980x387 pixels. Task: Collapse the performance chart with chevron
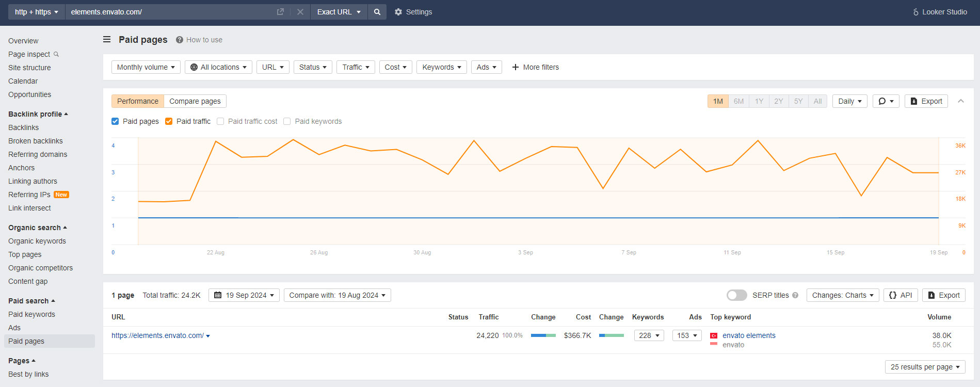tap(961, 101)
